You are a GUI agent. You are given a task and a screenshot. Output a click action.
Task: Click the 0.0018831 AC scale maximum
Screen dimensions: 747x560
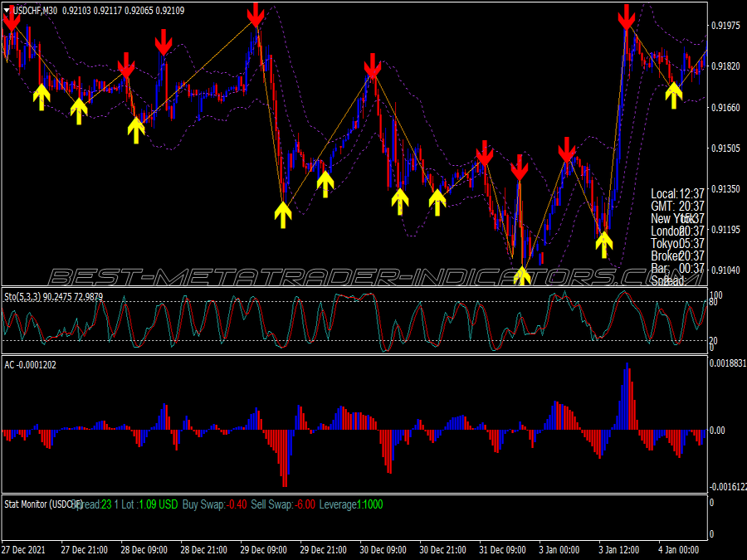coord(728,363)
